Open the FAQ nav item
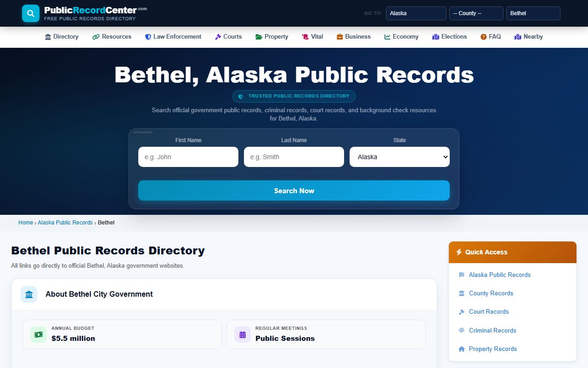The width and height of the screenshot is (588, 368). (491, 37)
